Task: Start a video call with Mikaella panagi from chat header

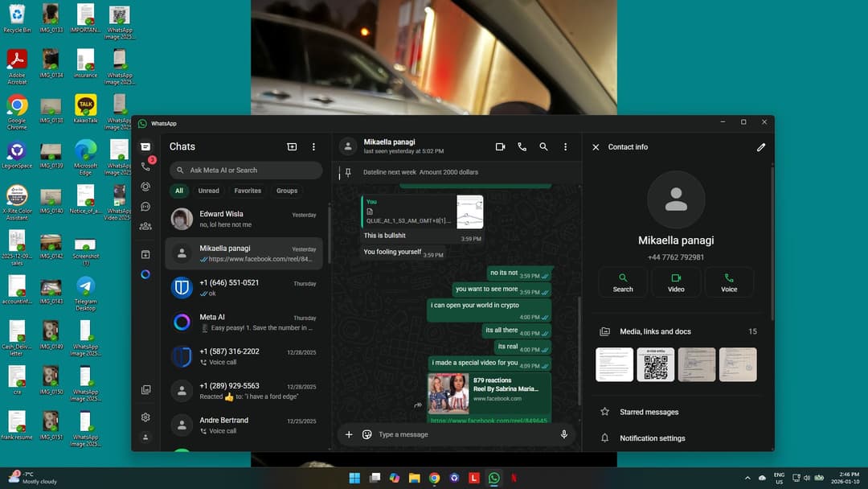Action: coord(500,146)
